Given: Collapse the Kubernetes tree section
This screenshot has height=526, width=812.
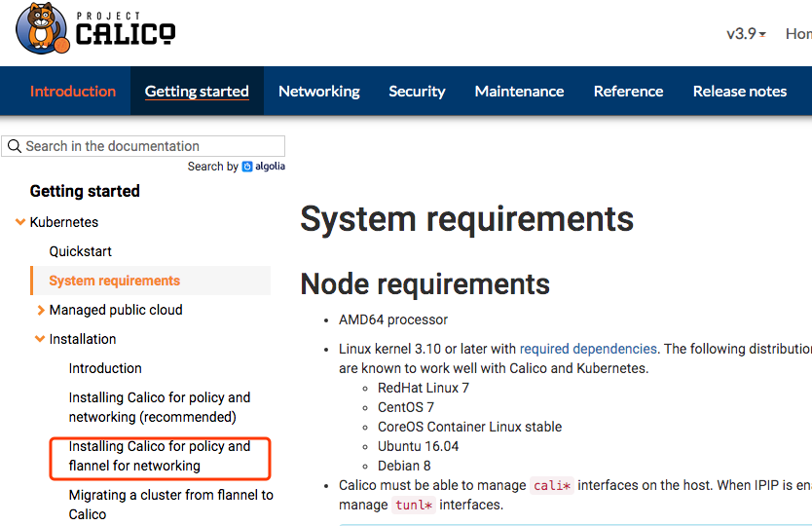Looking at the screenshot, I should (x=20, y=222).
